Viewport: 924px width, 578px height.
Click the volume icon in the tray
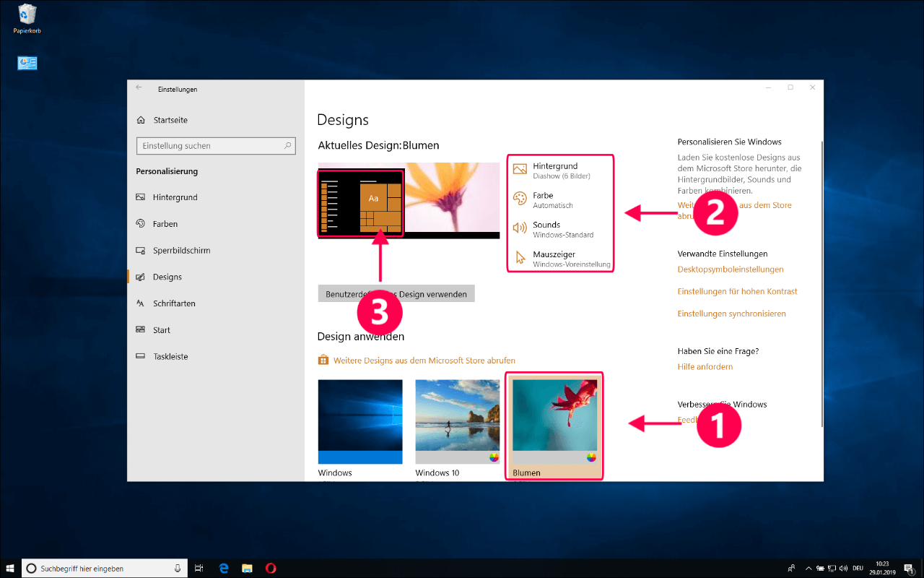(843, 569)
